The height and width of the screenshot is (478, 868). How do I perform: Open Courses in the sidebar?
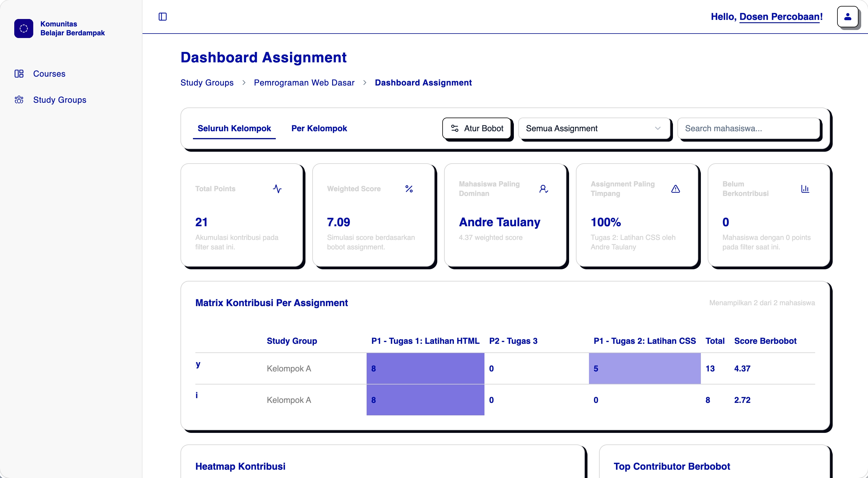(x=49, y=74)
